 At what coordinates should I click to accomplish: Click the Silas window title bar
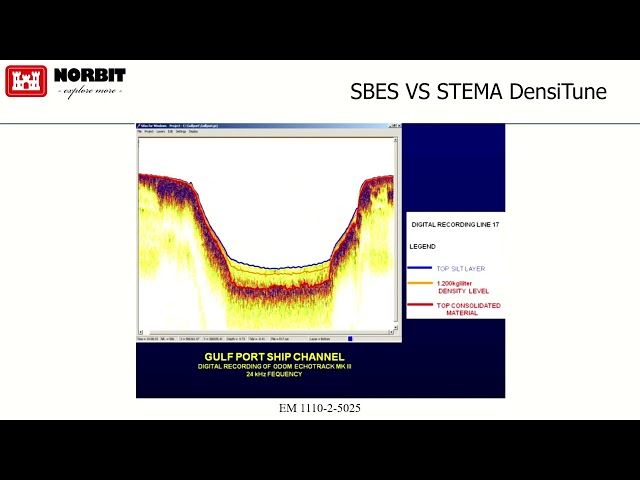tap(269, 126)
